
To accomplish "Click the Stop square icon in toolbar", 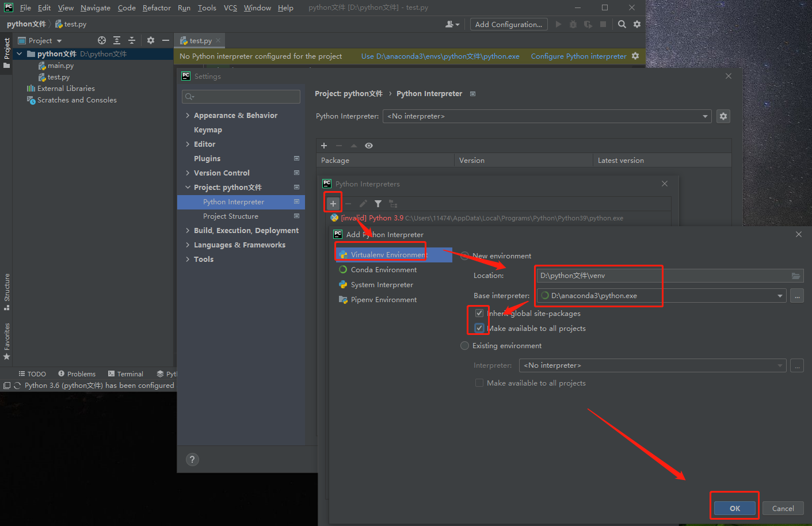I will tap(603, 24).
